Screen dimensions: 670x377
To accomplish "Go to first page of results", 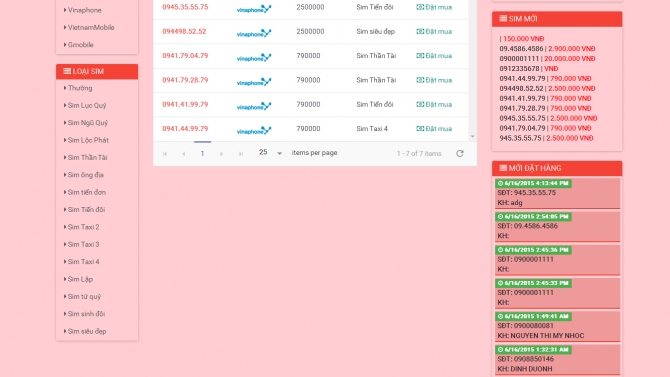I will point(165,153).
